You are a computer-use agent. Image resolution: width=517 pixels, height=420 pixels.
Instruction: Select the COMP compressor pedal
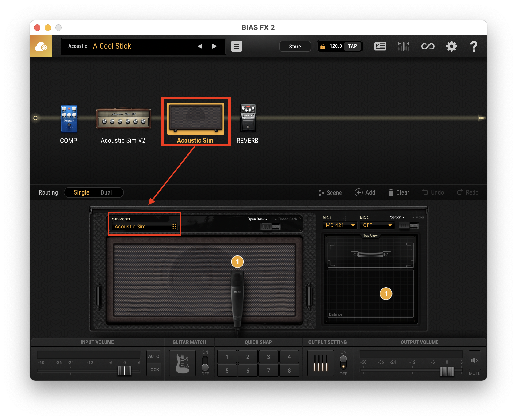(69, 119)
